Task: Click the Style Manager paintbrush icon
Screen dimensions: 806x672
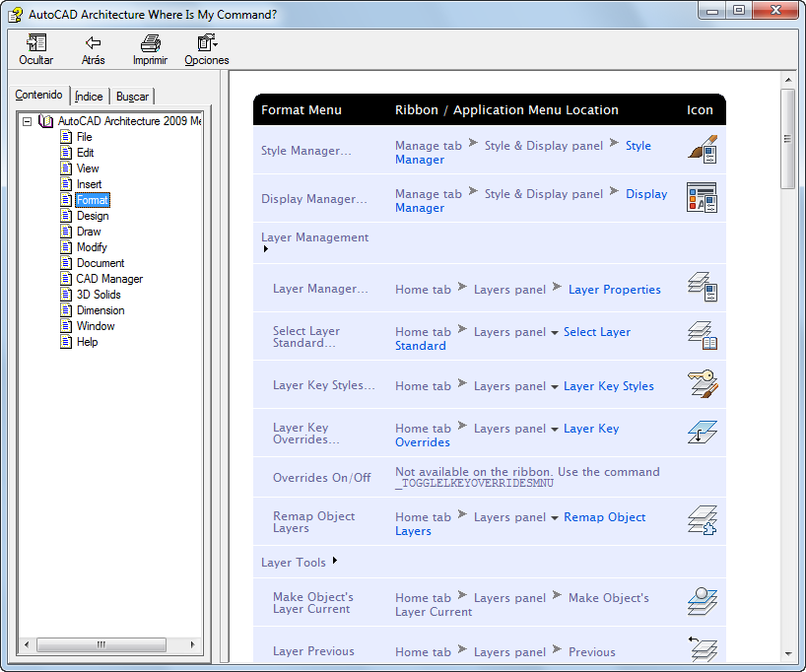Action: (x=703, y=150)
